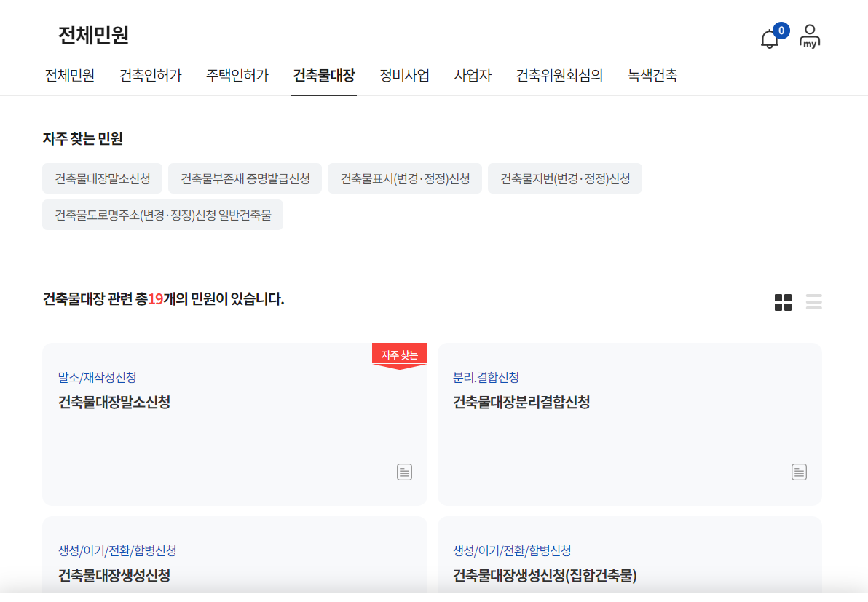Screen dimensions: 868x602
Task: Click the red 19 complaint count
Action: (156, 299)
